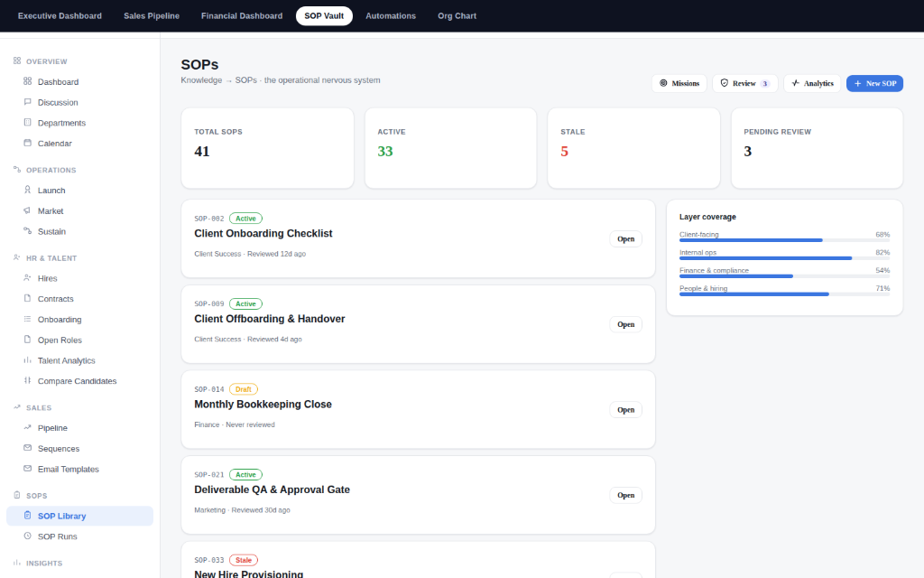Click the sparkline icon on Analytics button
This screenshot has width=924, height=578.
tap(796, 83)
